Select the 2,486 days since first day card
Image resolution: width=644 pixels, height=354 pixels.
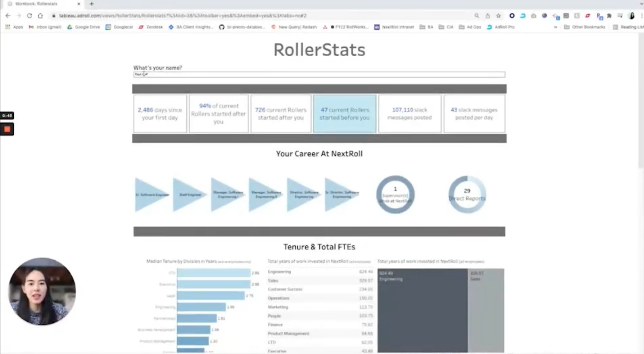click(x=160, y=114)
